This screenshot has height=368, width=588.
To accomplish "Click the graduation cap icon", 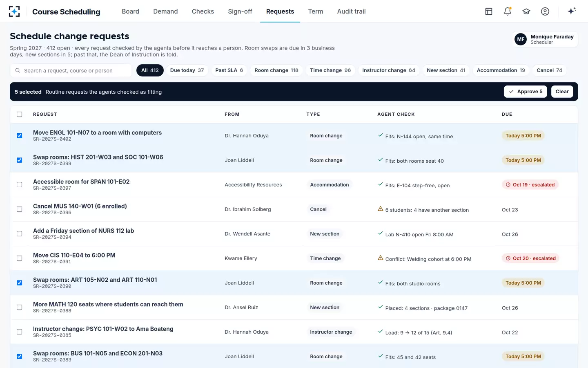I will coord(526,11).
